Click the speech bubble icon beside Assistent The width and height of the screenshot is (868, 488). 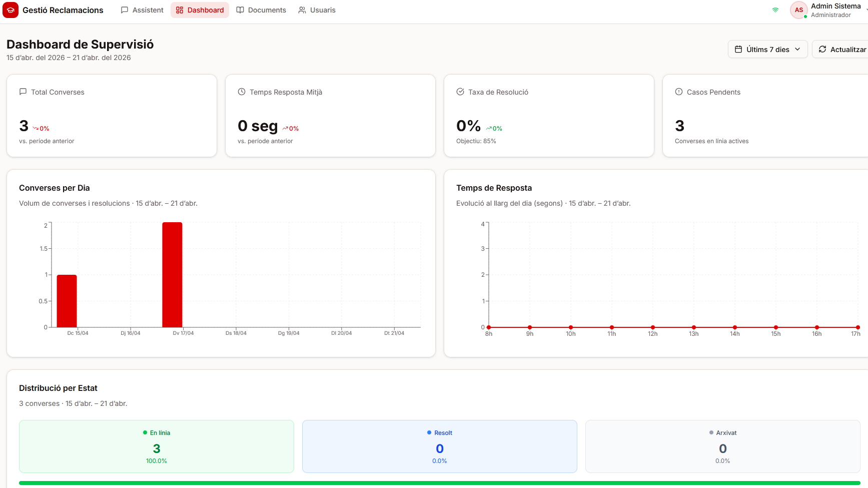(x=124, y=10)
